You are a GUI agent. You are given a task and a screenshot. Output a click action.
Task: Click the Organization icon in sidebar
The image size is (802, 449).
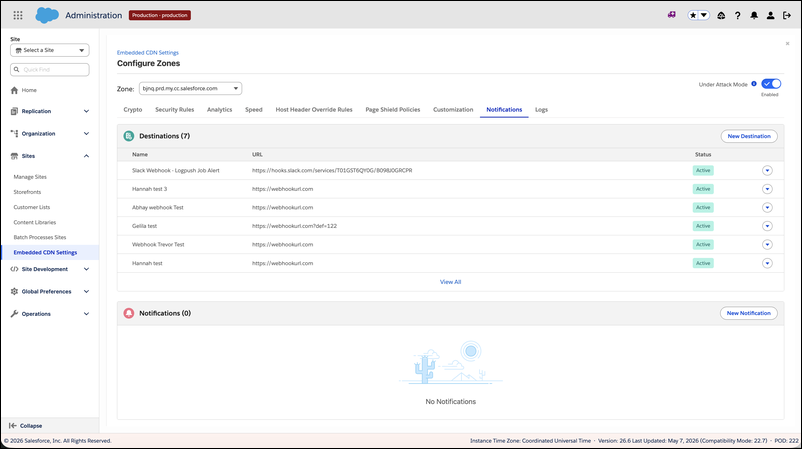point(14,133)
